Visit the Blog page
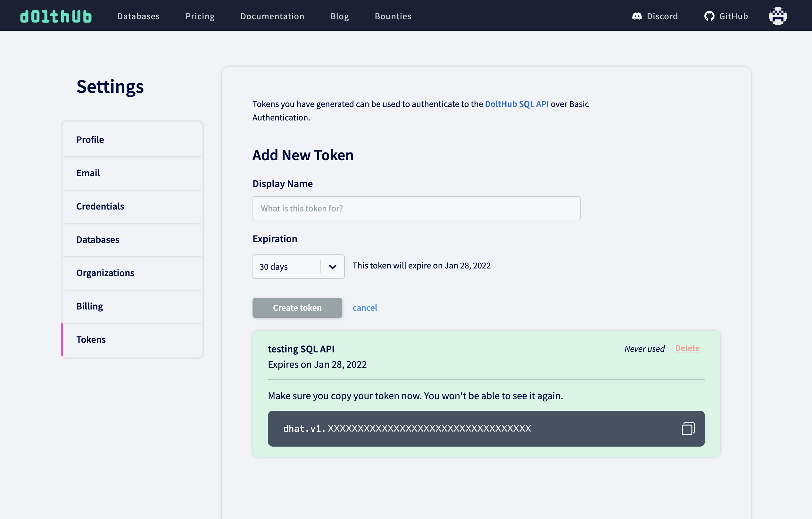Screen dimensions: 812x519 click(340, 16)
